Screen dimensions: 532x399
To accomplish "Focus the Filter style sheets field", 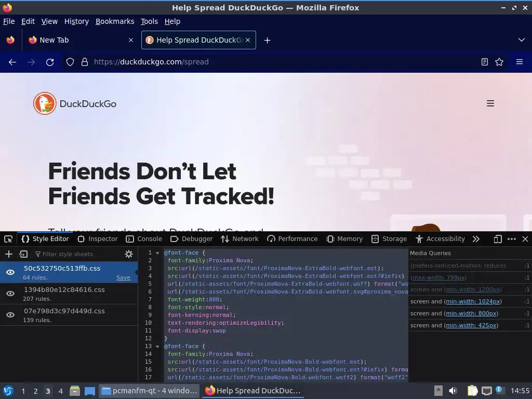I will pyautogui.click(x=77, y=254).
